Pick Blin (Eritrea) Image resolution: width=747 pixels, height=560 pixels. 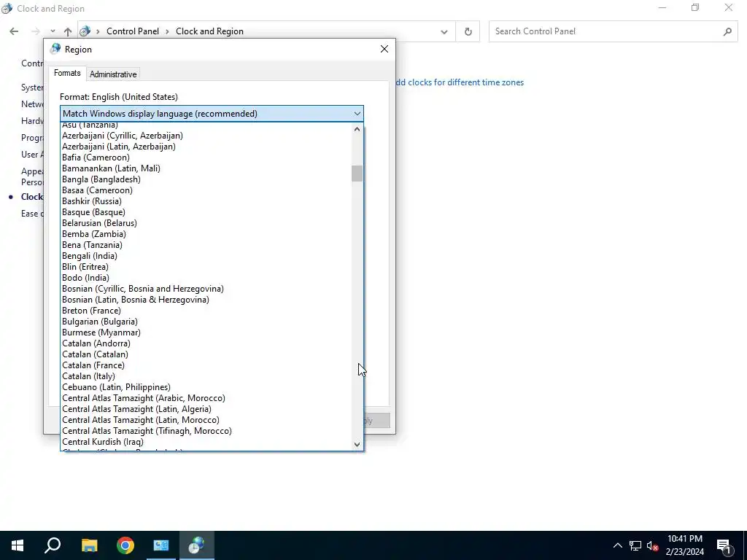(x=206, y=267)
